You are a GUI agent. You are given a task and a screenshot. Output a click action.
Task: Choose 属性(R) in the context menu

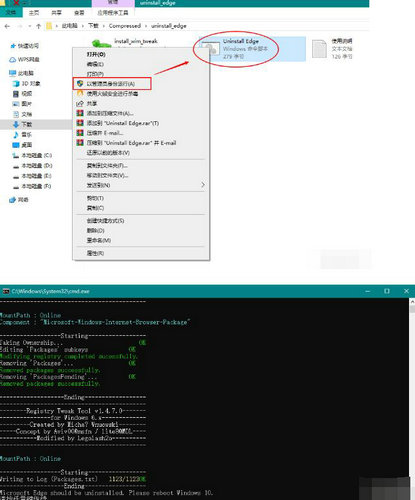(141, 253)
